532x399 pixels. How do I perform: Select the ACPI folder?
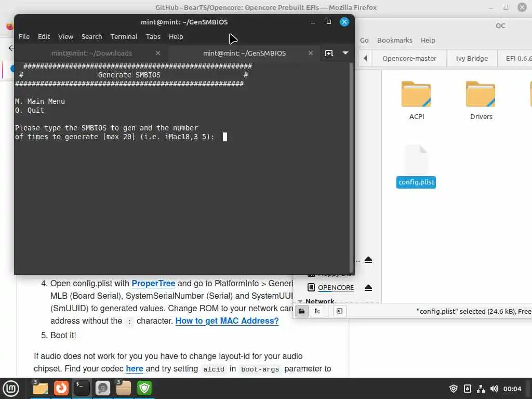(416, 100)
